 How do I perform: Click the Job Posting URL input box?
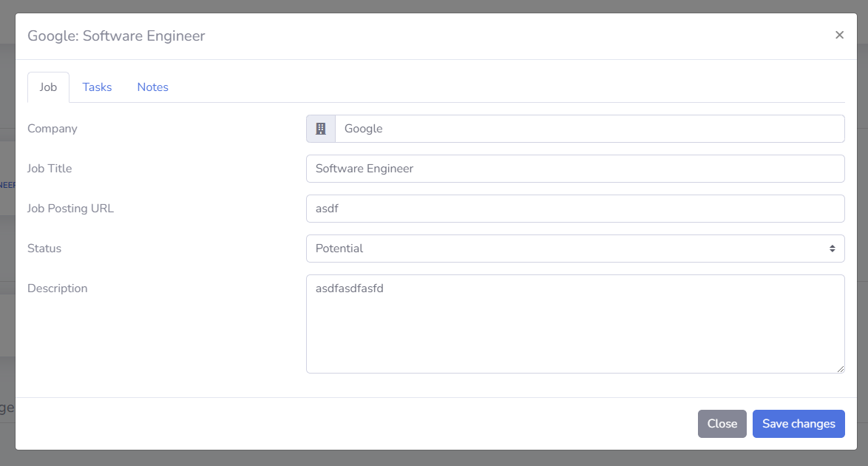[x=575, y=209]
